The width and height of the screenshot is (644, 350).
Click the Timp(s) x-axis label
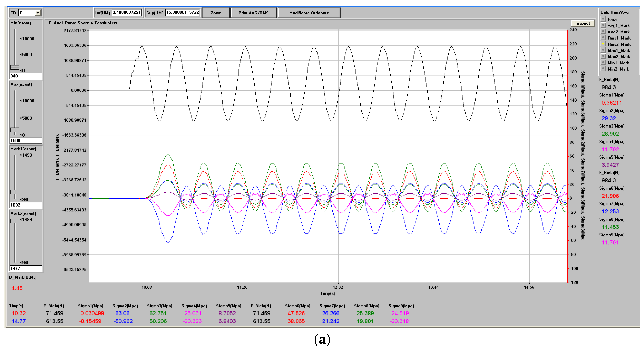coord(328,293)
